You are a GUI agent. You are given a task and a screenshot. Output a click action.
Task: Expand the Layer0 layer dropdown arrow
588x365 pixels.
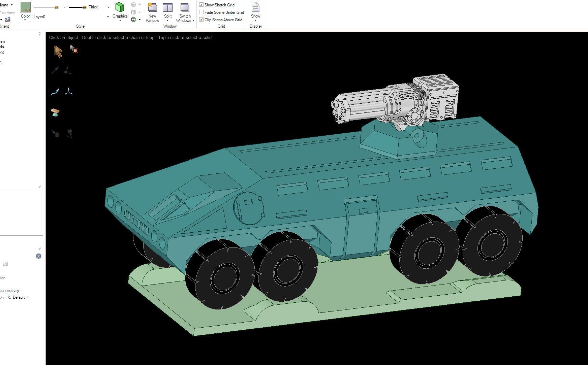click(108, 17)
